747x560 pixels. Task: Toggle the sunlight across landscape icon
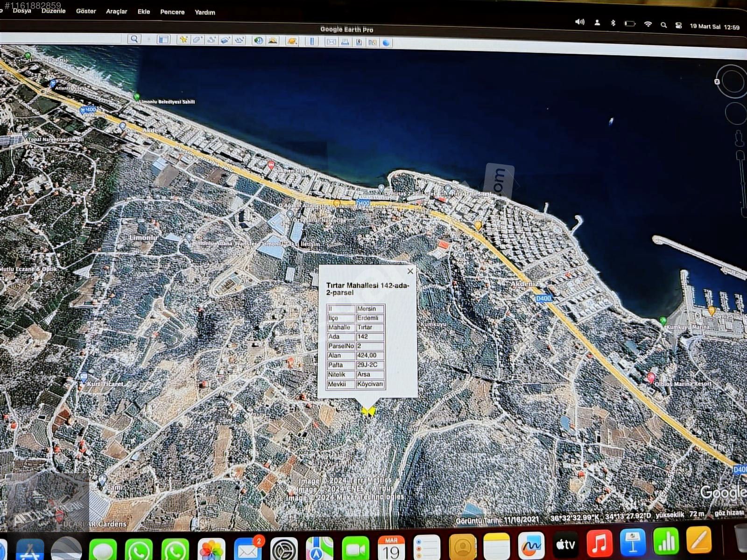point(273,41)
